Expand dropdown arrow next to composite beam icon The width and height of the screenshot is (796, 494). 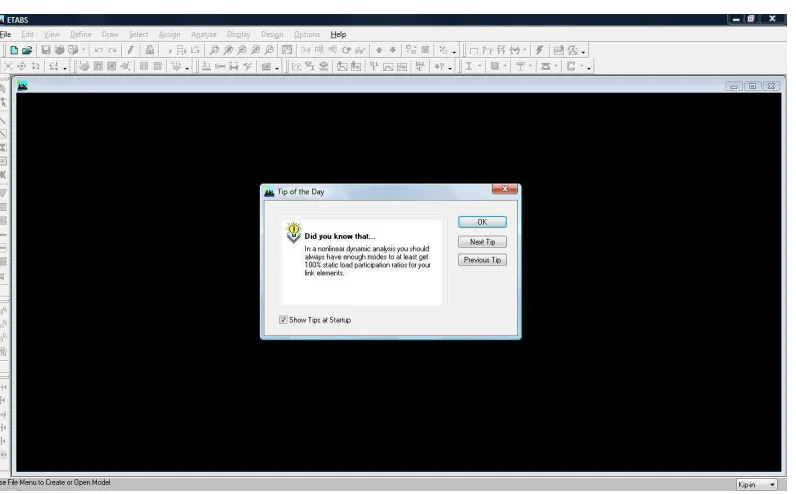tap(530, 66)
